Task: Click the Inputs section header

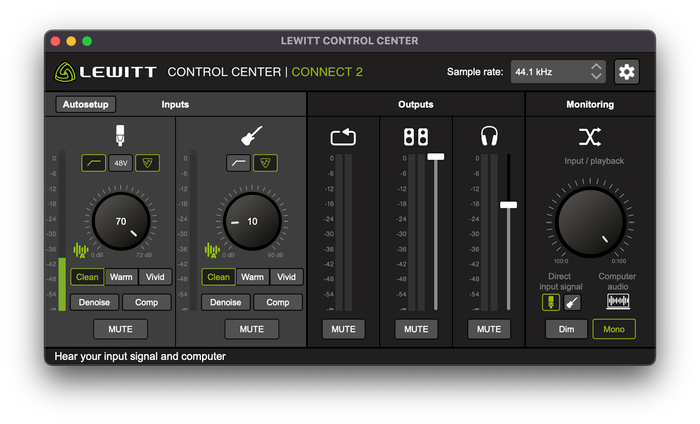Action: tap(175, 104)
